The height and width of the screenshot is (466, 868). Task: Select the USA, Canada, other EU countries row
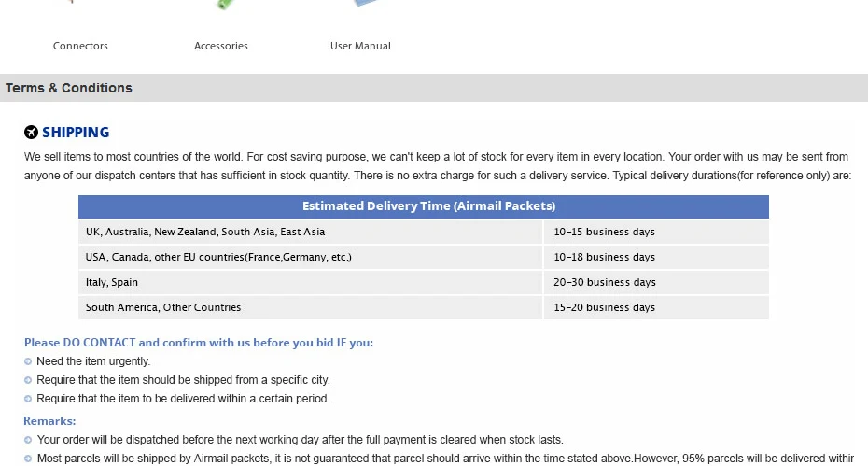424,257
